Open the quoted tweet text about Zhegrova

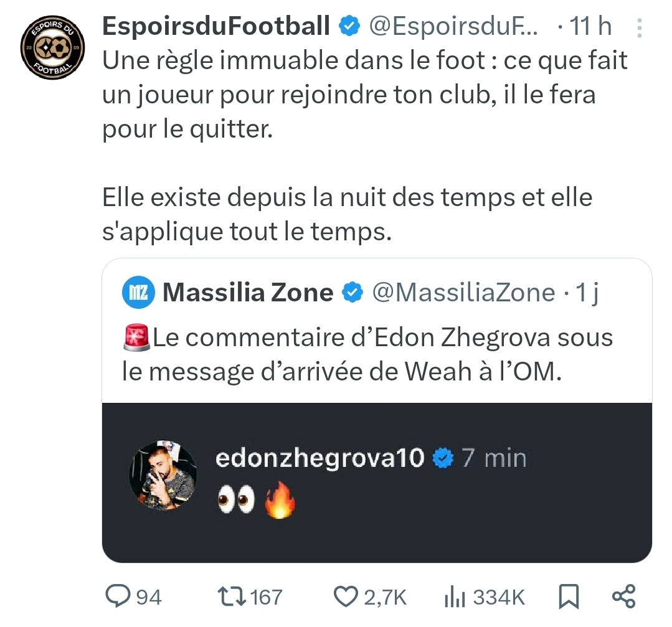click(367, 354)
